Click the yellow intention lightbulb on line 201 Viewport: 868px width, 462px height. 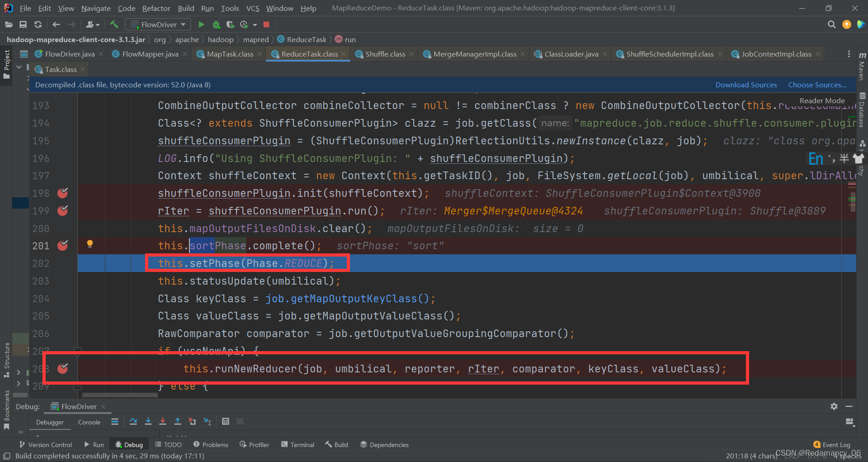pos(90,244)
